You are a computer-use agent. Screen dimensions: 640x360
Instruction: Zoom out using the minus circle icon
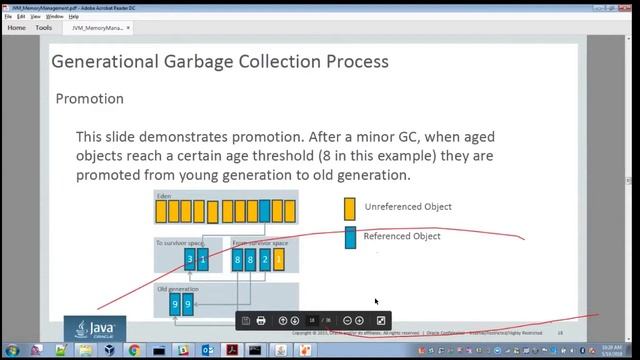347,321
